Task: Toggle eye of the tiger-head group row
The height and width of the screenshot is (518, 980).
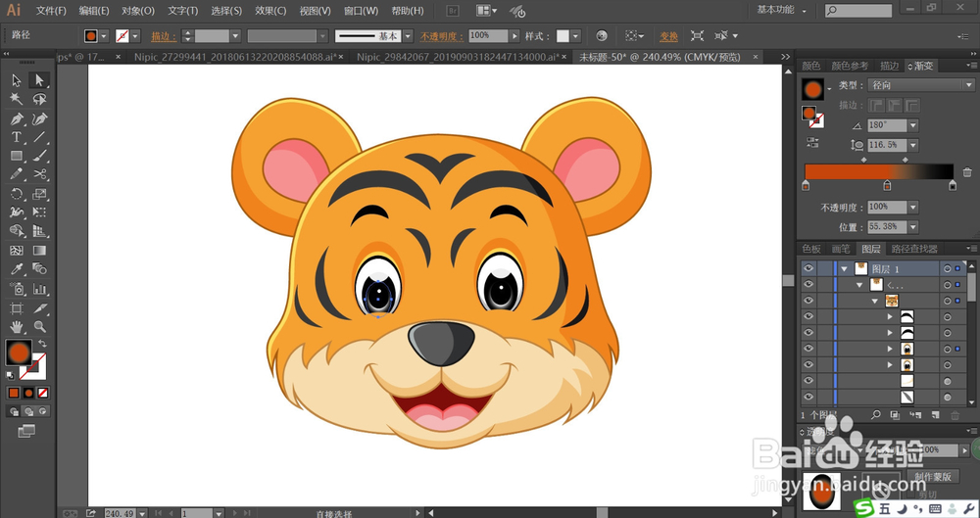Action: [x=808, y=301]
